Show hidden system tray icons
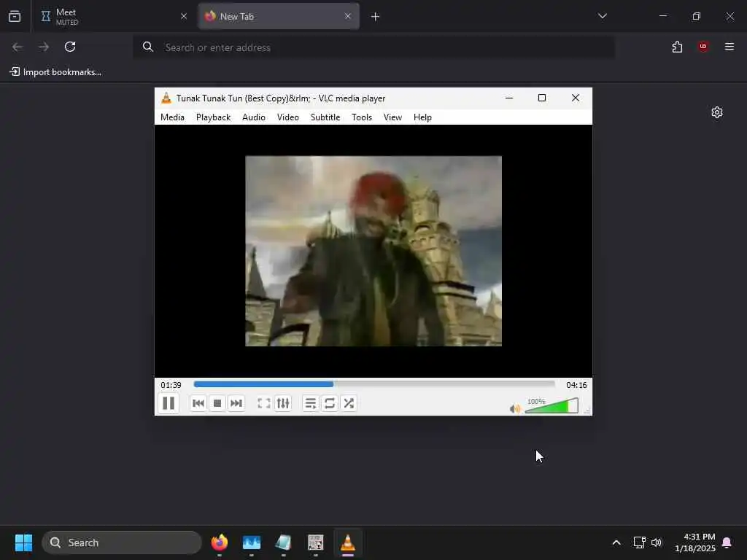This screenshot has height=560, width=747. tap(616, 542)
